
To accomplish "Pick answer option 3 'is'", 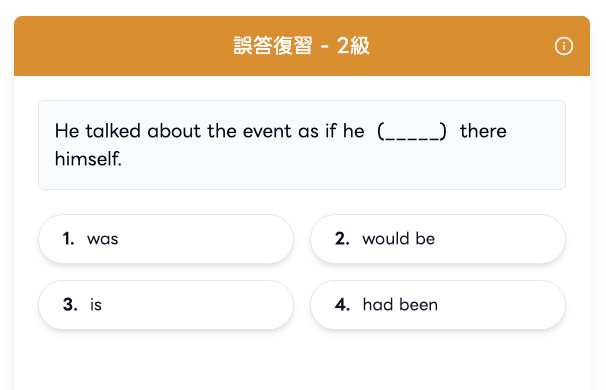I will (x=166, y=305).
